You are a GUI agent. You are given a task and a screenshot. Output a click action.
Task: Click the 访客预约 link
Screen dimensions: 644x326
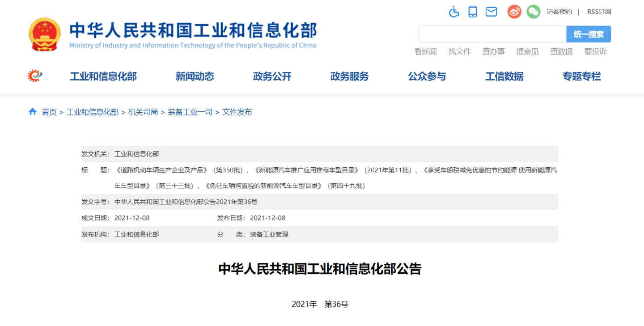click(x=559, y=12)
